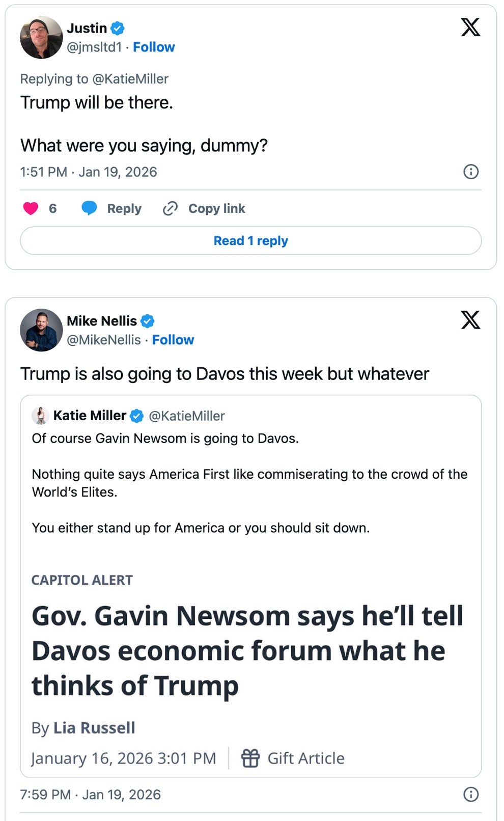Click Mike Nellis display name
This screenshot has width=504, height=821.
[x=102, y=321]
